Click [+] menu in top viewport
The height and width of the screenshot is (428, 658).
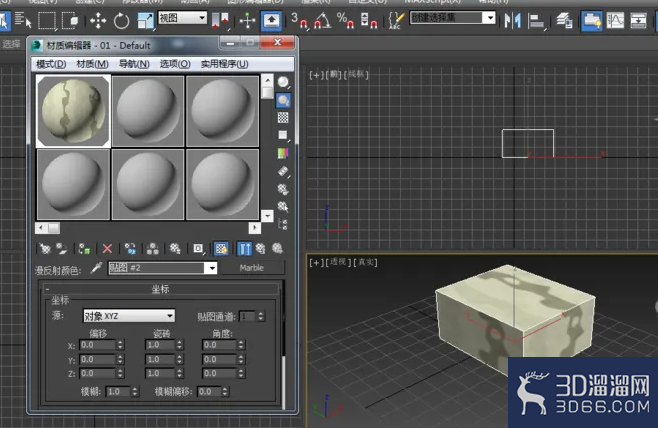(x=316, y=75)
